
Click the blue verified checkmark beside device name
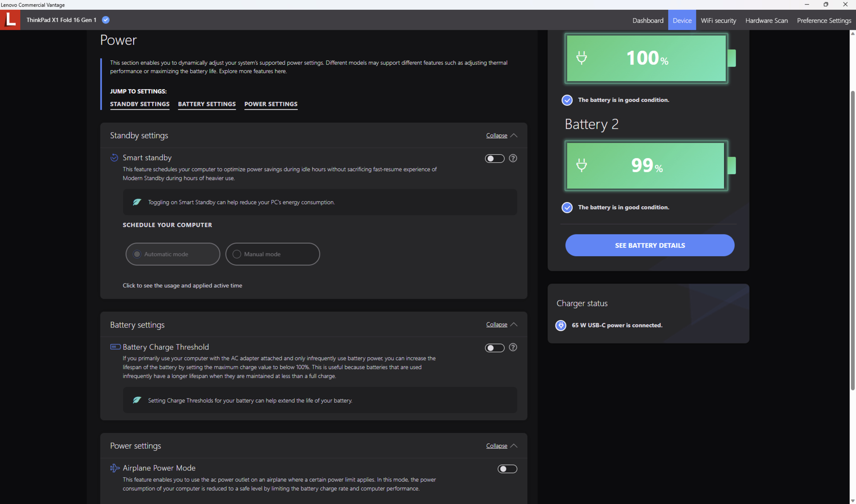tap(106, 20)
